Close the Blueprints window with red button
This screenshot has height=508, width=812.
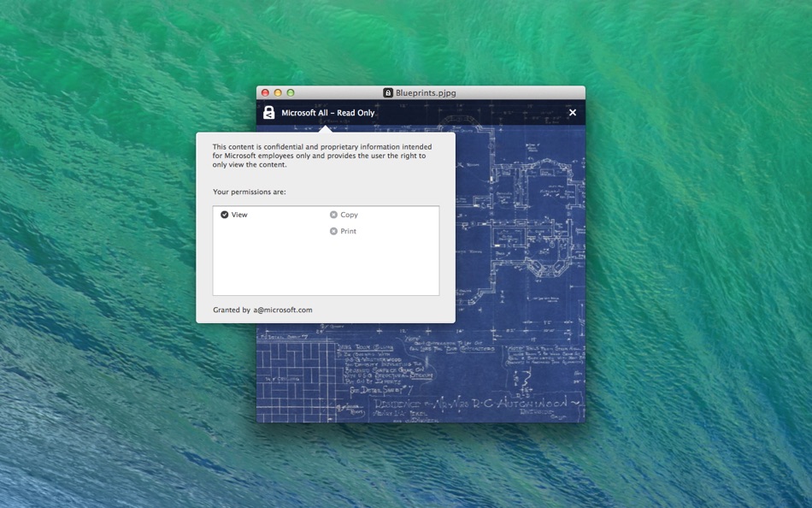[x=265, y=92]
